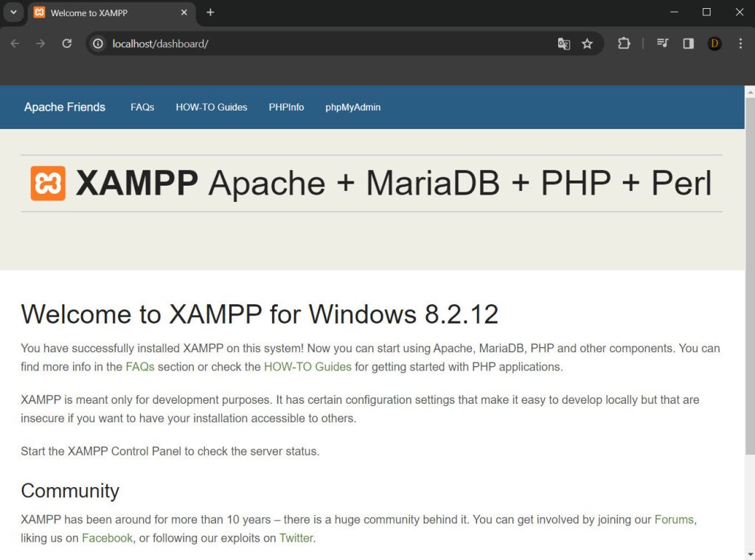View site information icon in address bar

[x=97, y=43]
